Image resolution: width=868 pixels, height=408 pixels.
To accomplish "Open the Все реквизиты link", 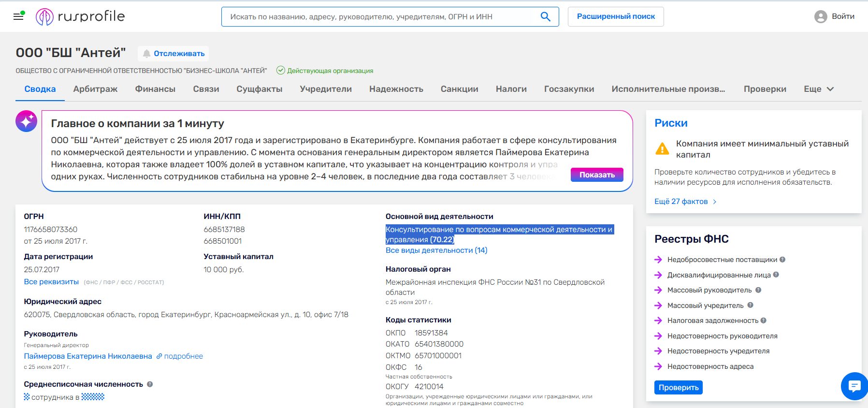I will 51,282.
